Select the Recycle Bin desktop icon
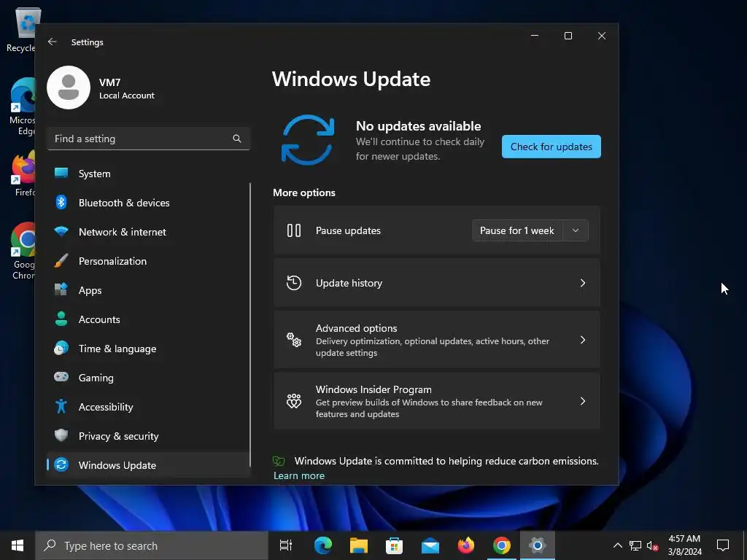 (22, 30)
